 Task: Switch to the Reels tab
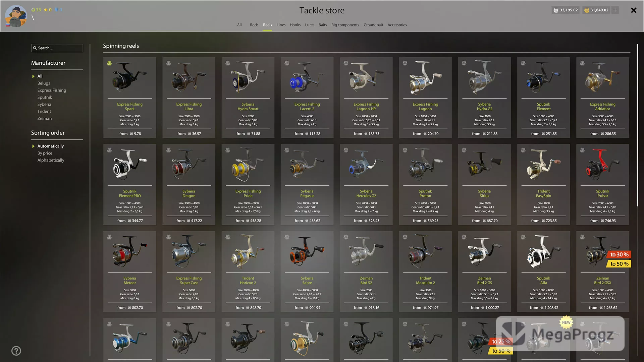pyautogui.click(x=267, y=25)
